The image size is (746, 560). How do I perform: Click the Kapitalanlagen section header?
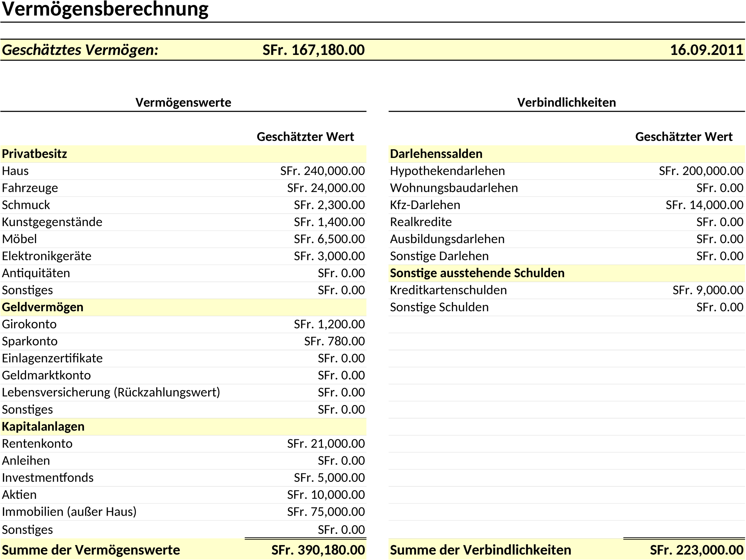coord(43,427)
